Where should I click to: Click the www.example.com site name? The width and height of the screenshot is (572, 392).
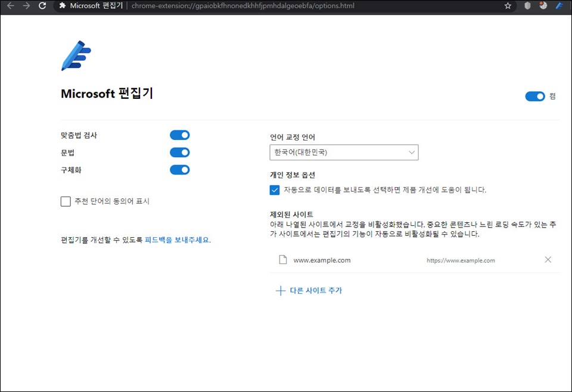coord(322,260)
